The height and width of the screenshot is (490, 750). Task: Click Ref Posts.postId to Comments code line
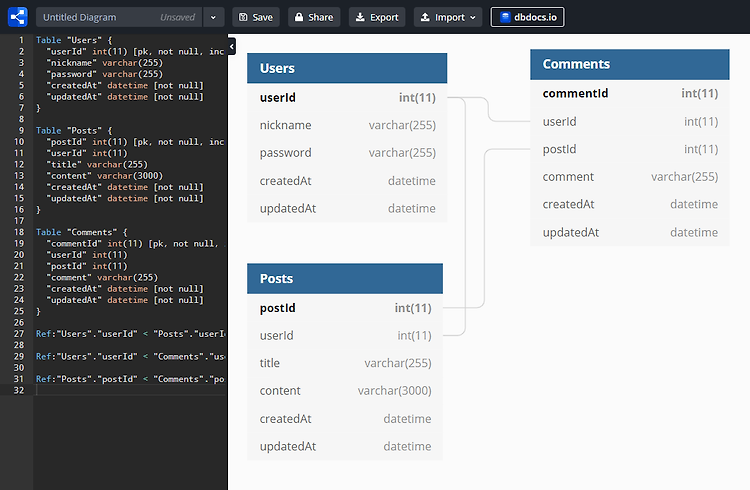click(130, 379)
